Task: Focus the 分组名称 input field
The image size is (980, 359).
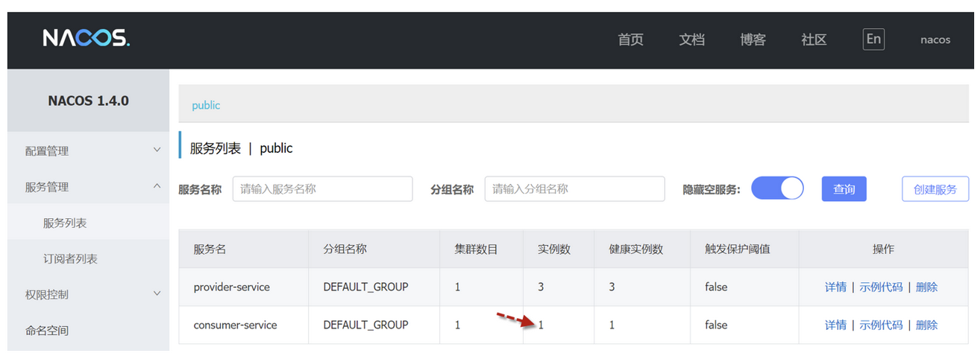Action: 574,189
